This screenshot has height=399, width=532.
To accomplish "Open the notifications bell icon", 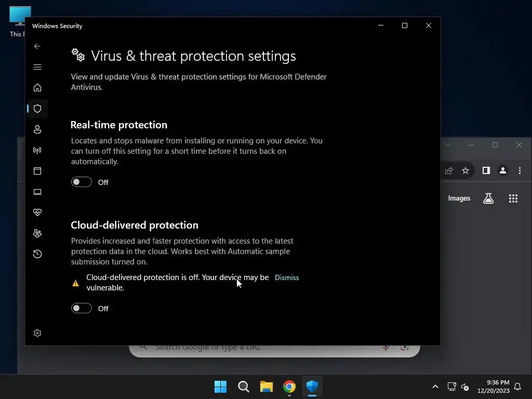I will click(517, 387).
